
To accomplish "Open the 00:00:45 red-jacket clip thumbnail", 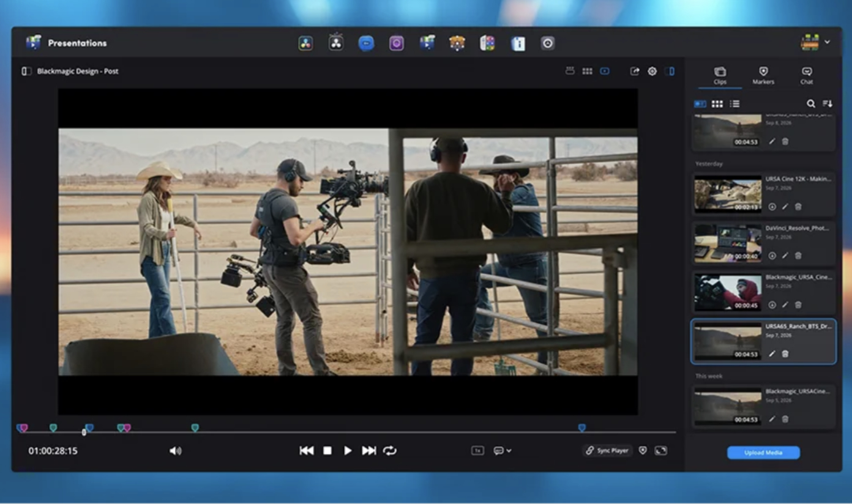I will click(x=728, y=292).
